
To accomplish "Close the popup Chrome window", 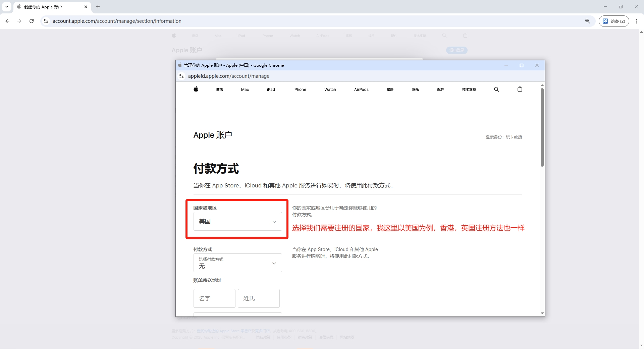I will tap(537, 65).
